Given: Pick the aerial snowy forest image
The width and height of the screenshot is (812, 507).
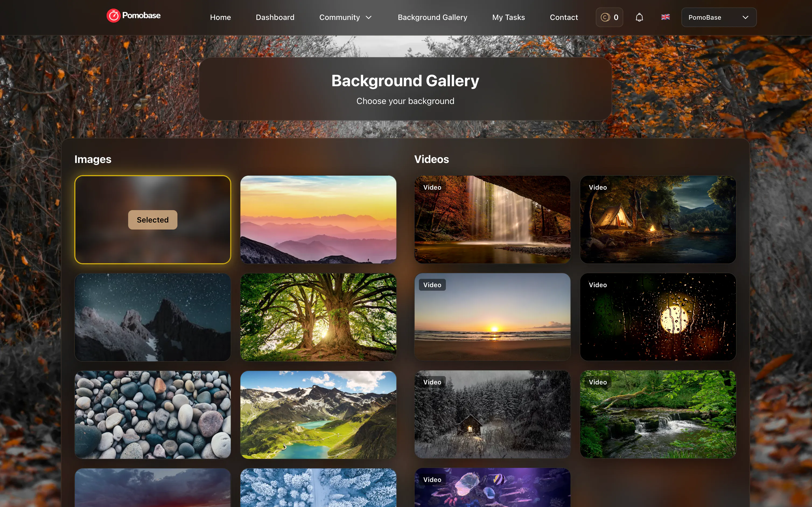Looking at the screenshot, I should [318, 488].
